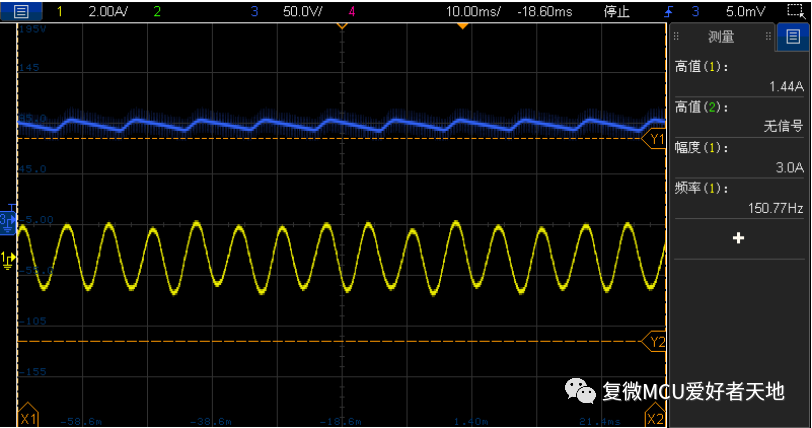Screen dimensions: 812x428
Task: Open the main menu icon at top-left
Action: (21, 11)
